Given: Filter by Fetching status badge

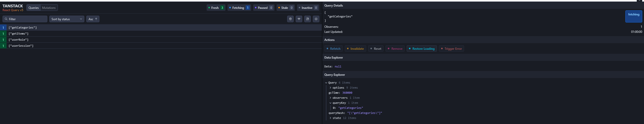Looking at the screenshot, I should 239,8.
